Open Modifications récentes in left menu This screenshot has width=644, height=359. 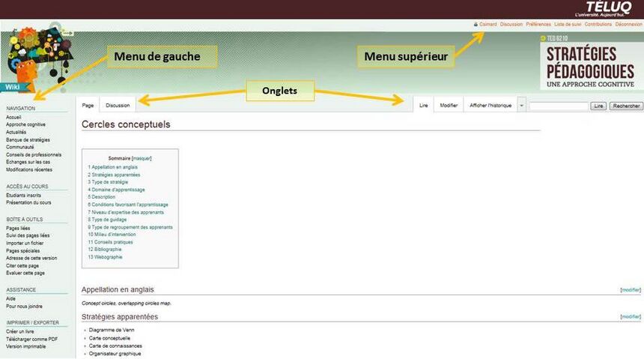(x=29, y=169)
